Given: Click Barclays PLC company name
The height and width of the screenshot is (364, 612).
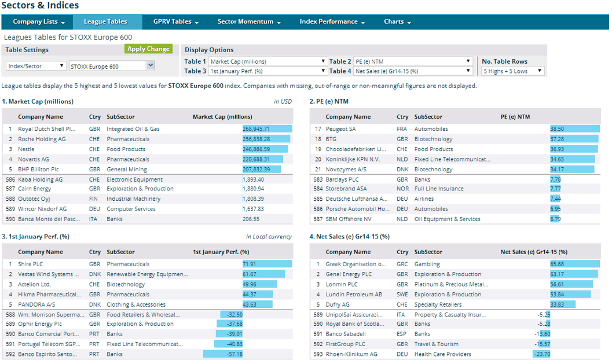Looking at the screenshot, I should tap(342, 179).
